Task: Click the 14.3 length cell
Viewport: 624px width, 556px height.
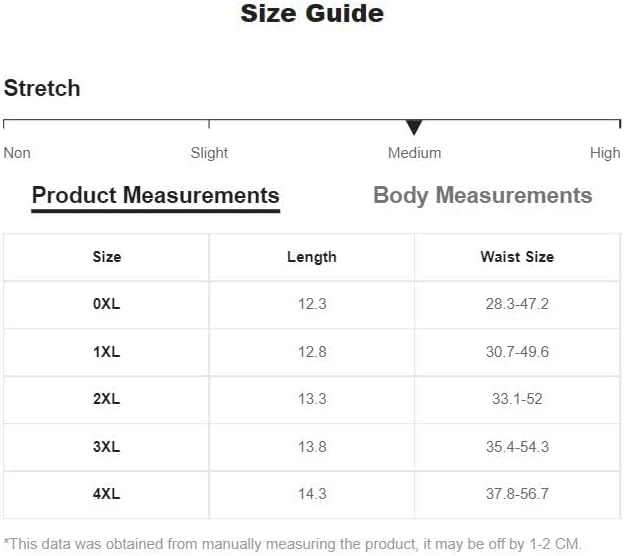Action: click(x=311, y=494)
